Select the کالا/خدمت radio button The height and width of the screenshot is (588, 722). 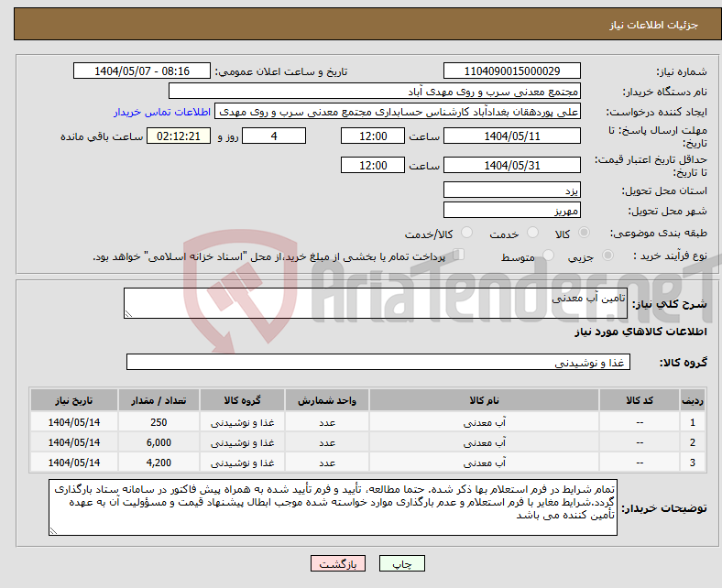(x=467, y=233)
